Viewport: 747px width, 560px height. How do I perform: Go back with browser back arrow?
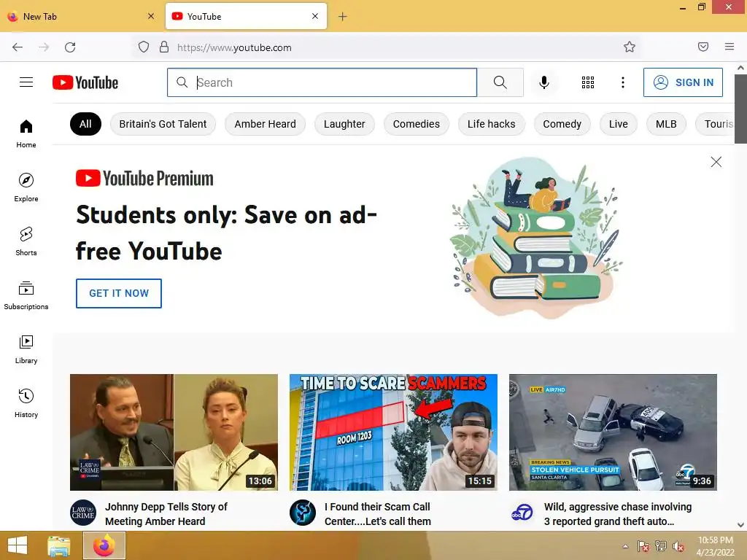pyautogui.click(x=18, y=47)
